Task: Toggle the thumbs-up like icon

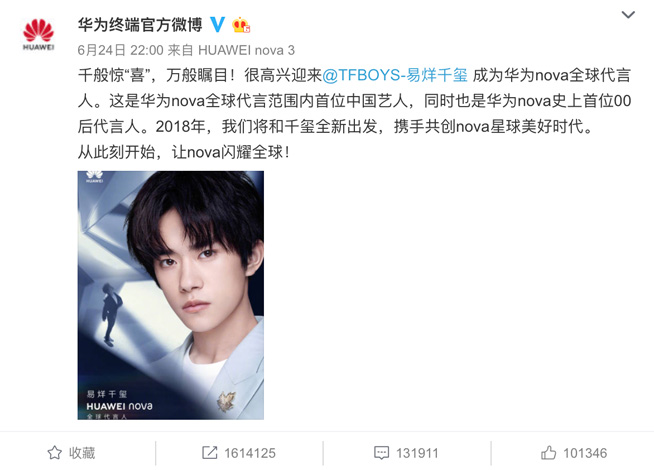Action: pos(548,452)
